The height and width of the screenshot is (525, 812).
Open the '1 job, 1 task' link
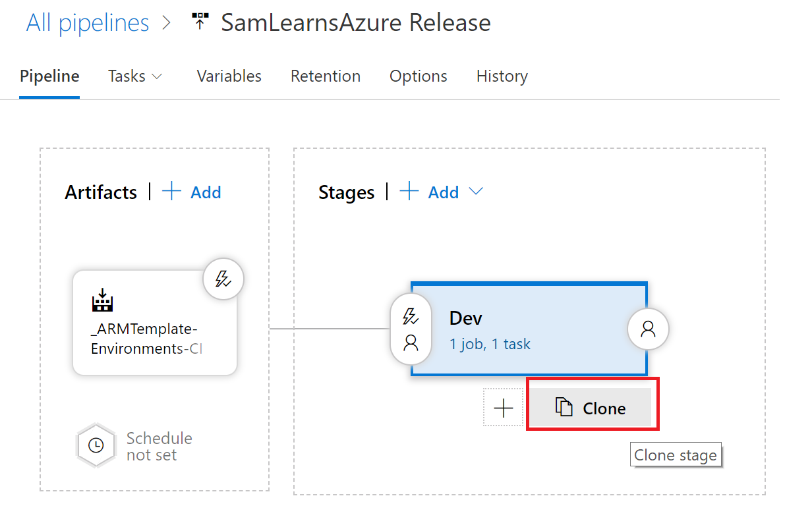pyautogui.click(x=489, y=344)
